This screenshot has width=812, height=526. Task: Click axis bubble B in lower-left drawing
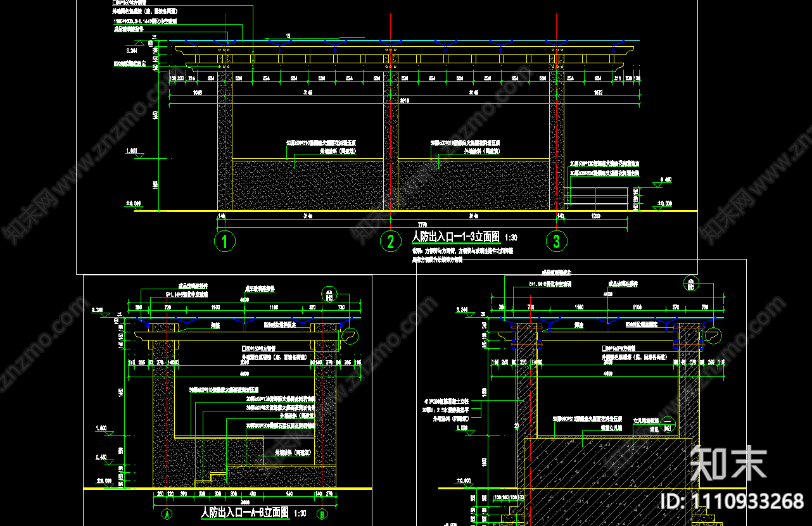click(x=322, y=513)
